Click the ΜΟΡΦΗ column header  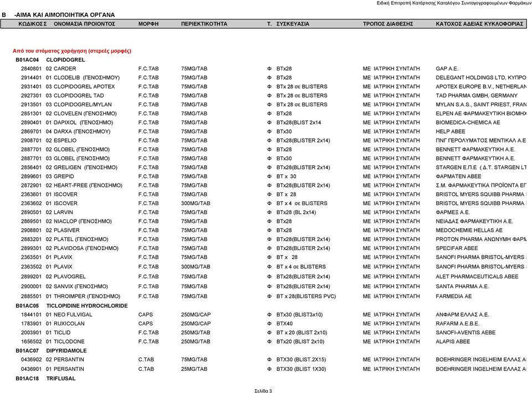pyautogui.click(x=149, y=24)
